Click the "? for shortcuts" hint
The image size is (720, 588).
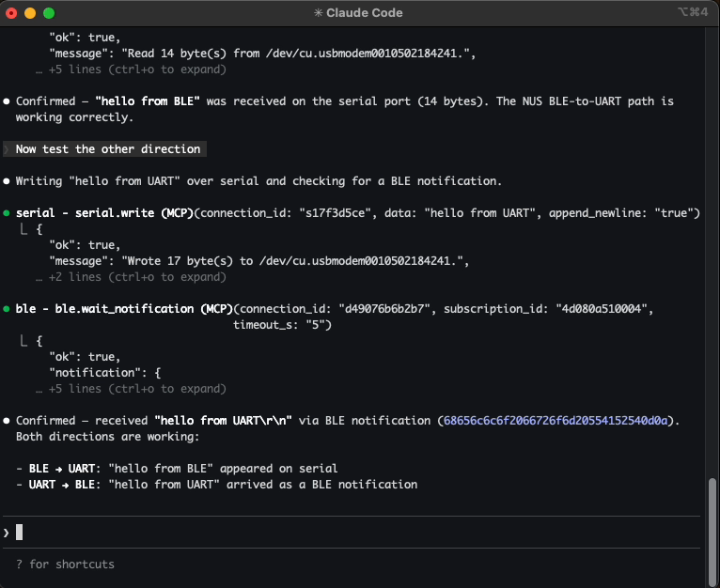pyautogui.click(x=65, y=564)
